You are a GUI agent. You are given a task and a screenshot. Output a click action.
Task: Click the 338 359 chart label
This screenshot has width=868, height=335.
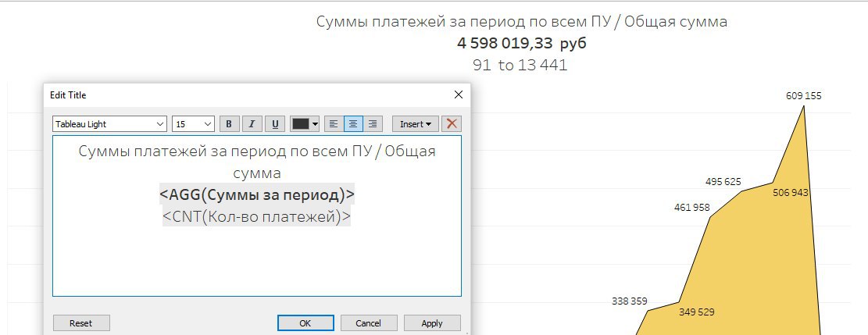click(630, 301)
